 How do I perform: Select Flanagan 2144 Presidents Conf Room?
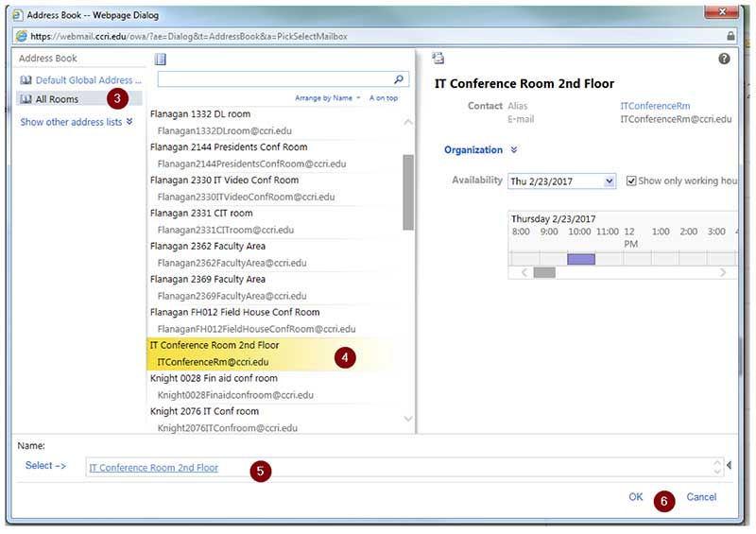[x=276, y=155]
